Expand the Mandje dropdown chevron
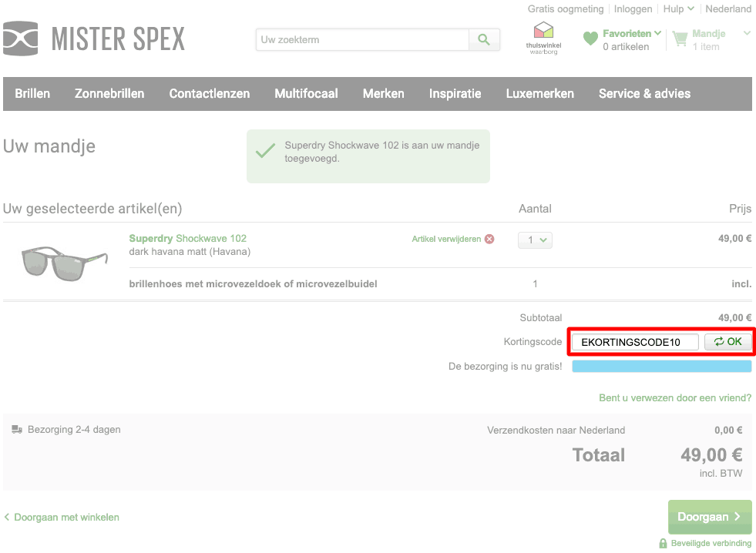756x553 pixels. click(747, 33)
